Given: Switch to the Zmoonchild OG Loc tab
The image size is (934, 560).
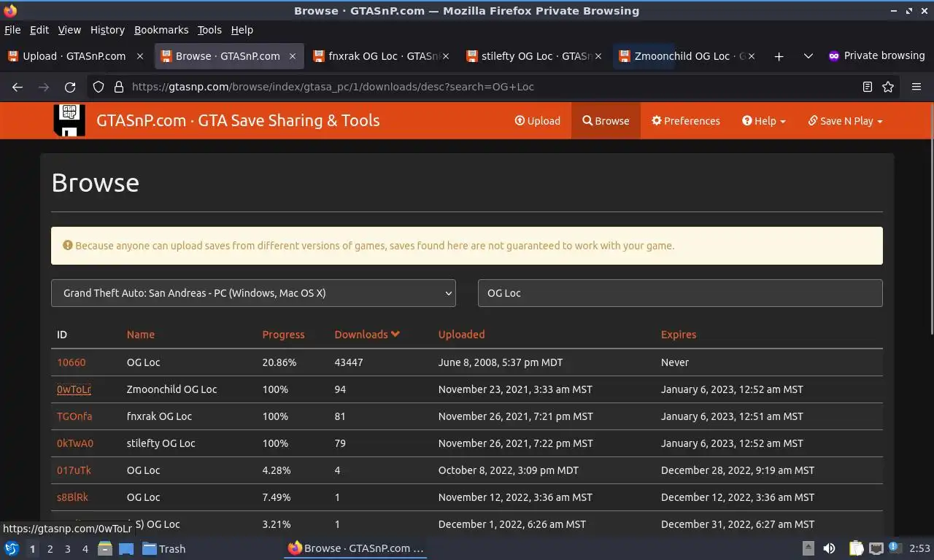Looking at the screenshot, I should click(686, 56).
